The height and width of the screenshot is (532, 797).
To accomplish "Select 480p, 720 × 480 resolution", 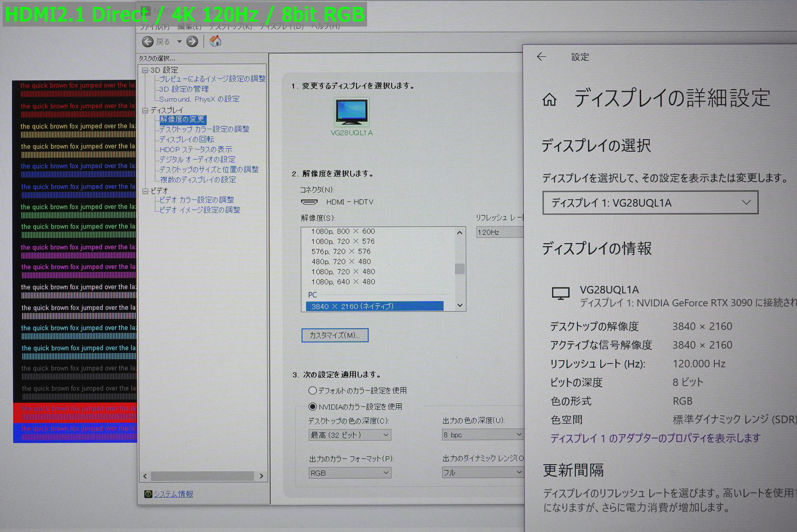I will pyautogui.click(x=341, y=262).
